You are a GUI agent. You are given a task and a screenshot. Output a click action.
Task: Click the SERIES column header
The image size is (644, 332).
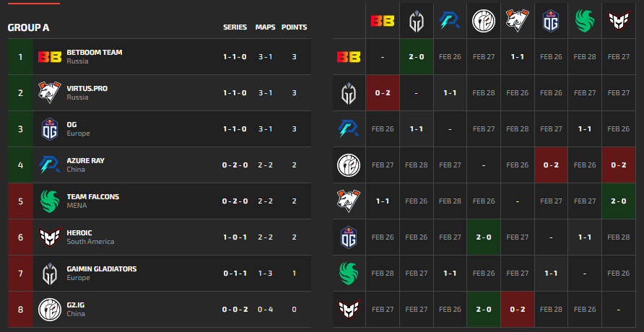tap(235, 27)
